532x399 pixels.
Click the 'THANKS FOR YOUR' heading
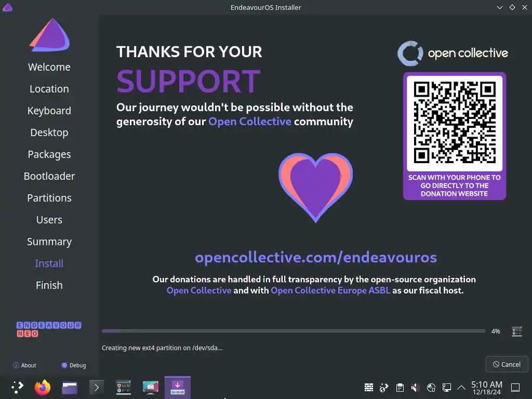(x=189, y=52)
